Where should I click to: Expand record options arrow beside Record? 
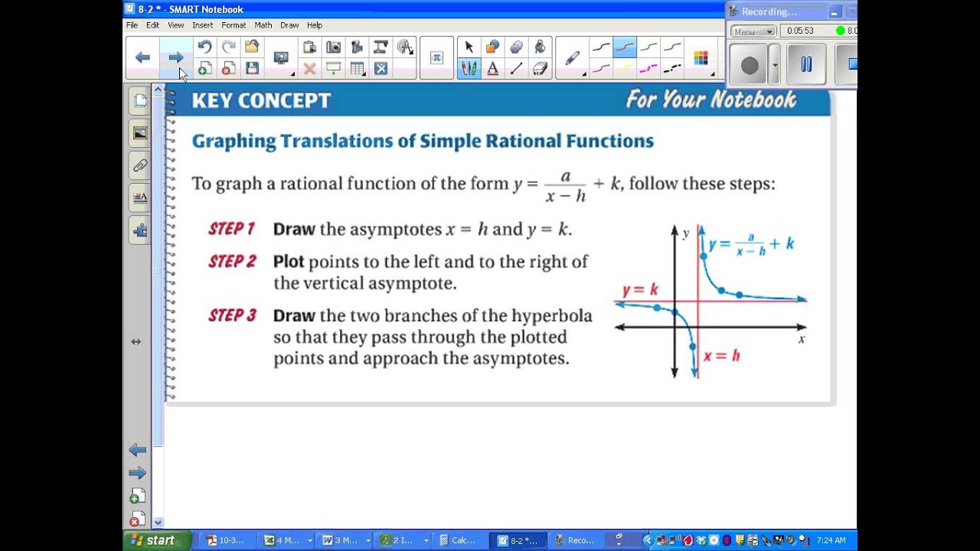coord(775,66)
